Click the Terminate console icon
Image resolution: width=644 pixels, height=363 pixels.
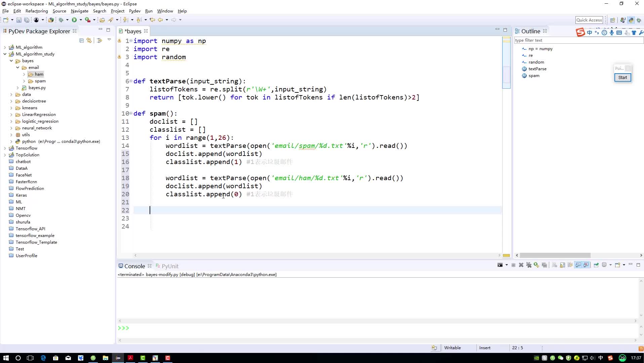coord(513,265)
